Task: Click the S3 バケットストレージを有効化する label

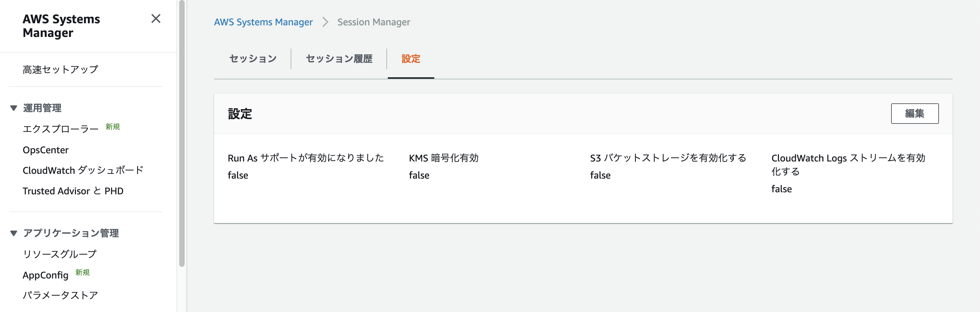Action: click(668, 158)
